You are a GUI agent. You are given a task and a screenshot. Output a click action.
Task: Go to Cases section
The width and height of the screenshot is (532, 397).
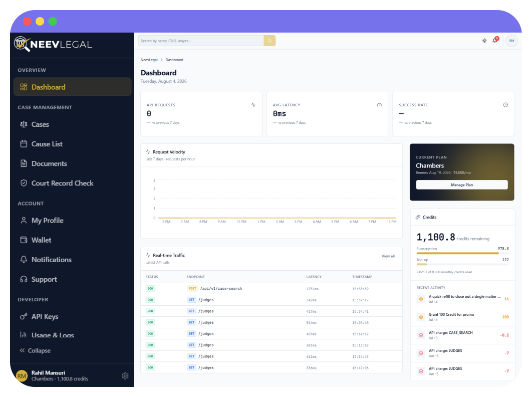(72, 124)
